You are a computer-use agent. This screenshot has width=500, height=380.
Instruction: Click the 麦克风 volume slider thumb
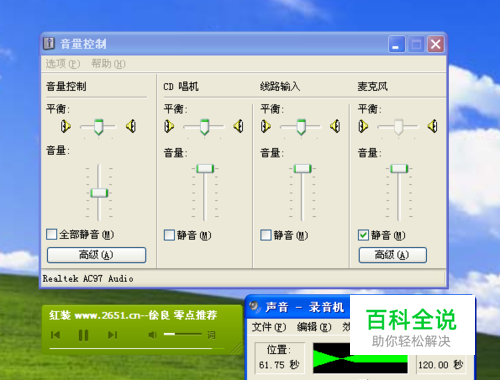[x=399, y=168]
